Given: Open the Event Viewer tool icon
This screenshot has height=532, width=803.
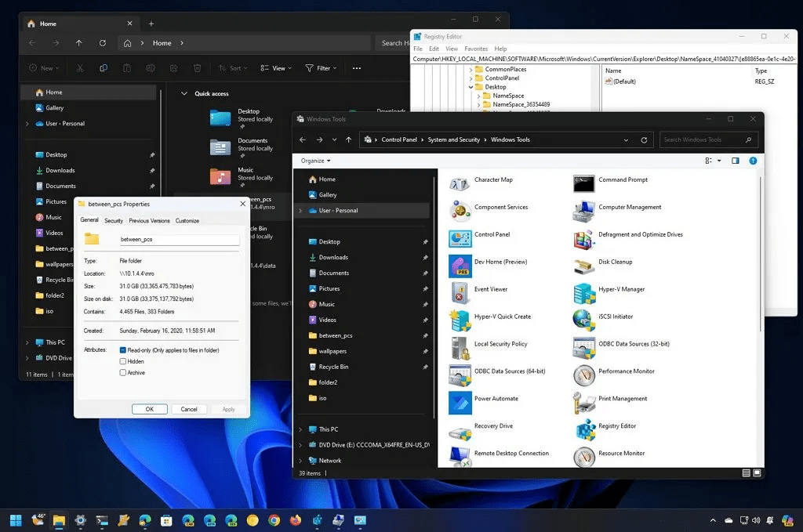Looking at the screenshot, I should pyautogui.click(x=460, y=293).
